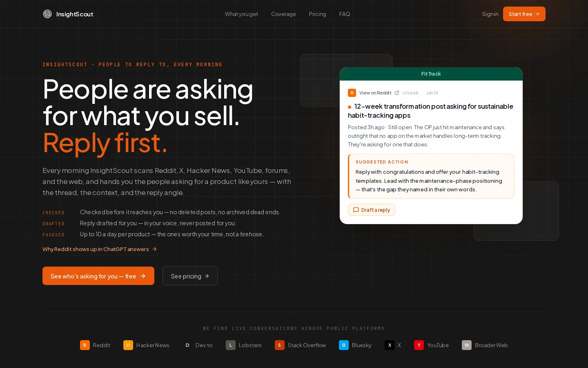
Task: Click the CHECKED feature label
Action: point(53,213)
